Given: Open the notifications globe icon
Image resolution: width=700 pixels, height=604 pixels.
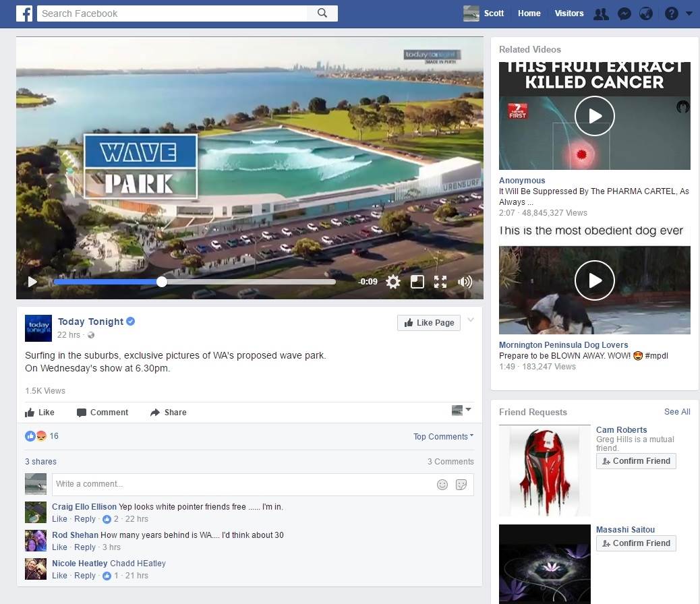Looking at the screenshot, I should (x=646, y=14).
